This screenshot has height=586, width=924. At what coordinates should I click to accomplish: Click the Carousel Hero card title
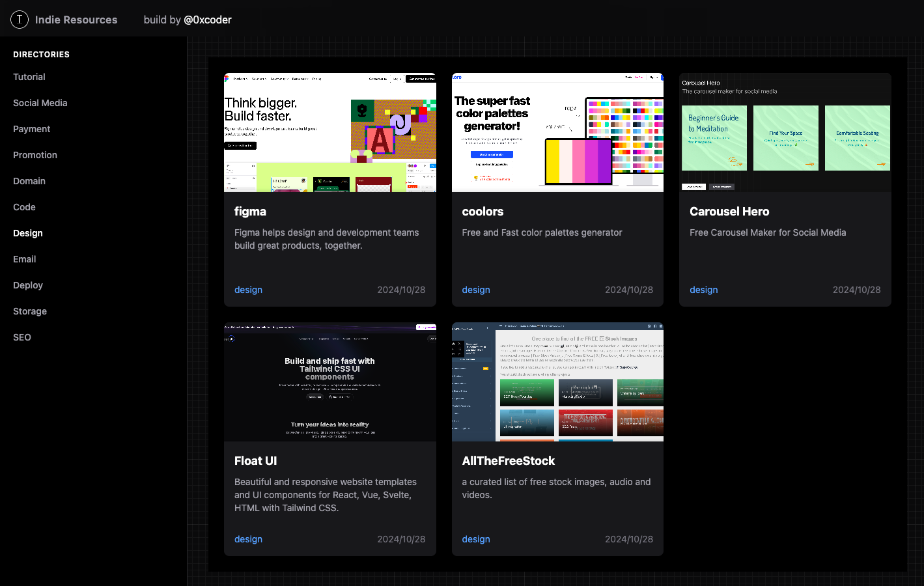coord(729,212)
